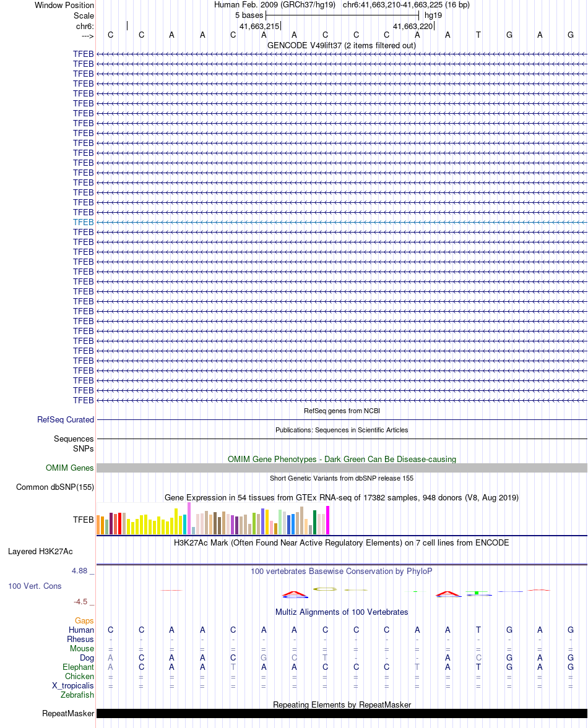Select the Rhesus alignment row label
This screenshot has width=588, height=728.
[x=80, y=640]
